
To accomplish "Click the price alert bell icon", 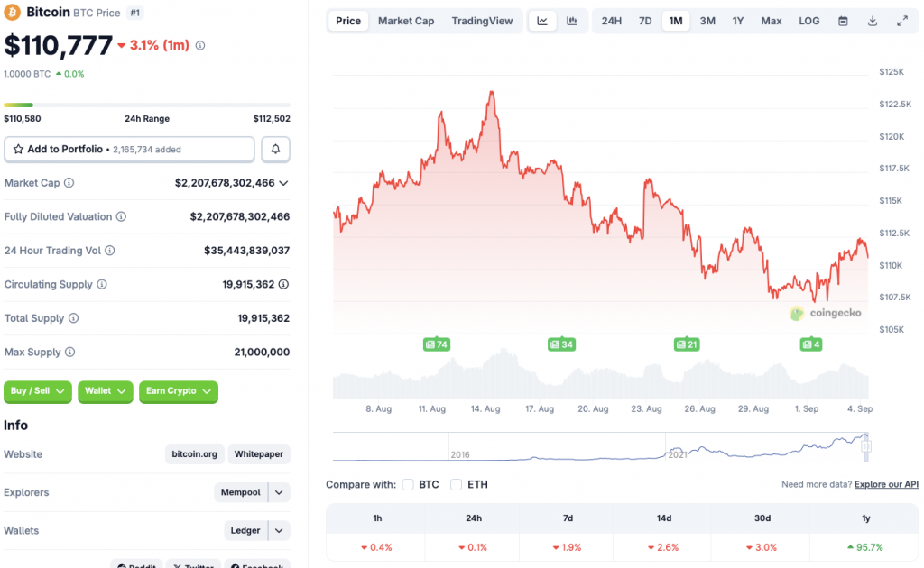I will [275, 149].
